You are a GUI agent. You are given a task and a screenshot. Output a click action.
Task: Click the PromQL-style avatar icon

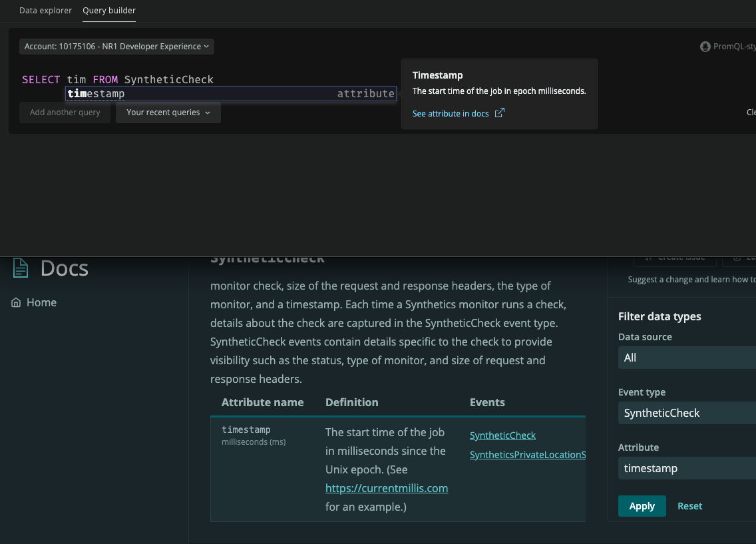pyautogui.click(x=705, y=47)
